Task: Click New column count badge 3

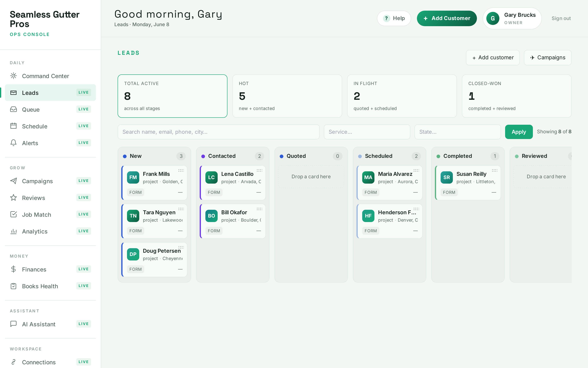Action: coord(181,156)
